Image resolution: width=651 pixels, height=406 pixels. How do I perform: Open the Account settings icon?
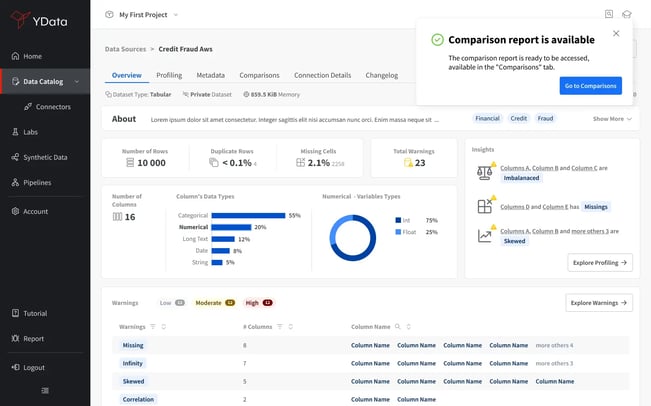coord(15,211)
